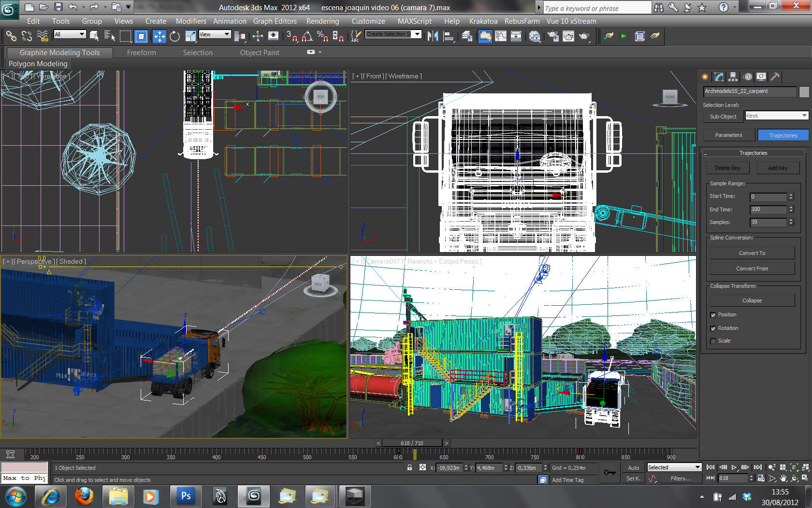Toggle Angle Snap in main toolbar

(307, 36)
